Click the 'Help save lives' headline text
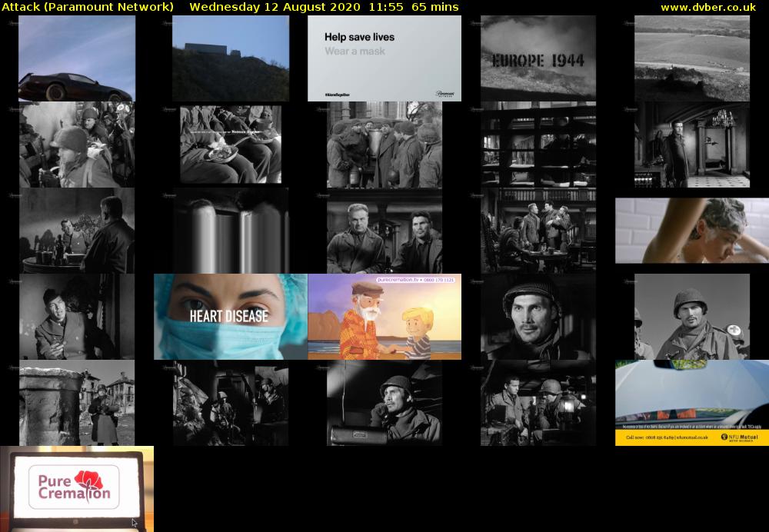This screenshot has width=769, height=532. tap(359, 37)
